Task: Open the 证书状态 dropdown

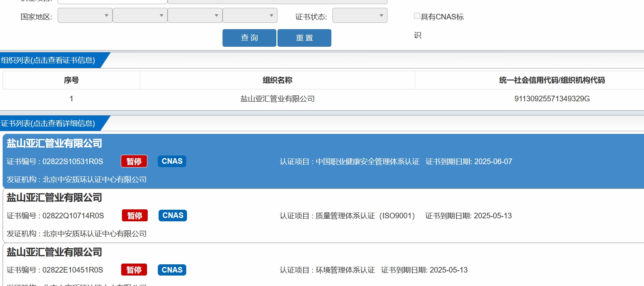Action: tap(360, 15)
